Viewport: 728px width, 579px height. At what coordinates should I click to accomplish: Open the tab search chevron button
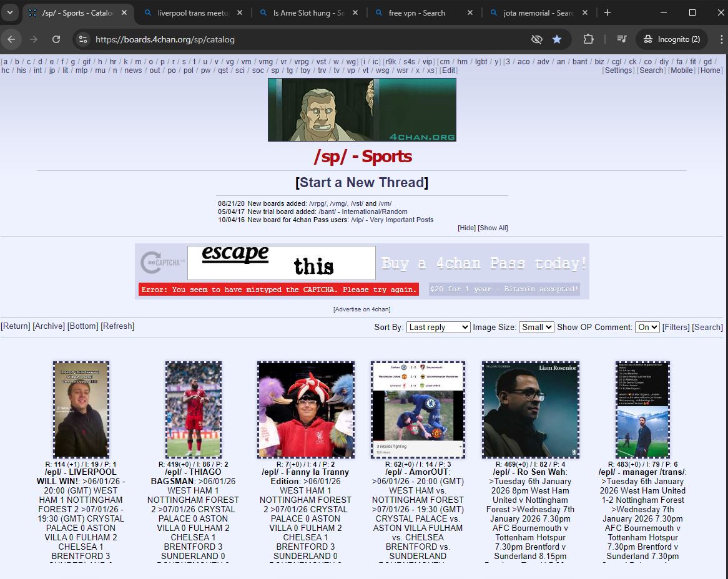coord(10,12)
